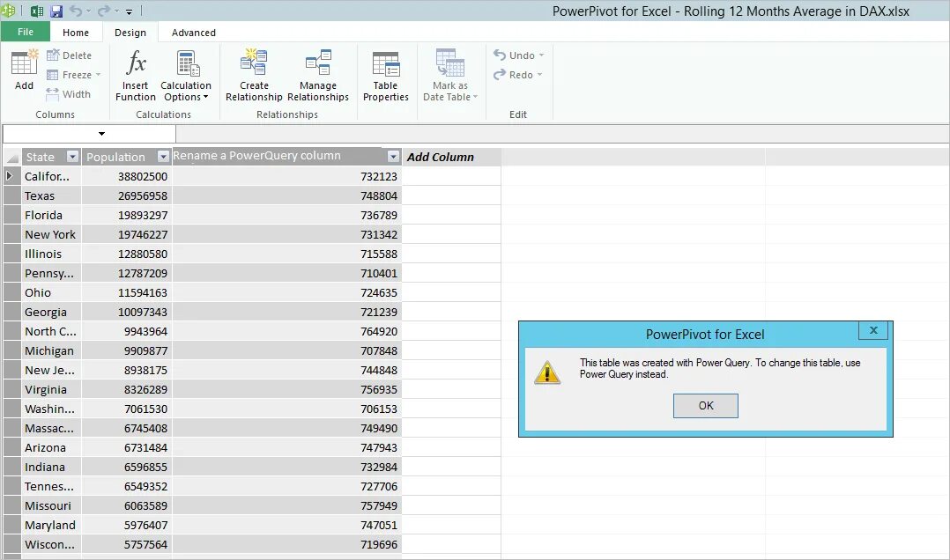Viewport: 950px width, 560px height.
Task: Open Customize Quick Access Toolbar dropdown
Action: 129,11
